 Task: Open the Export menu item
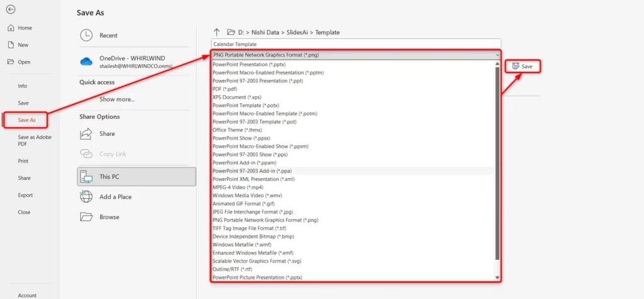pos(25,195)
